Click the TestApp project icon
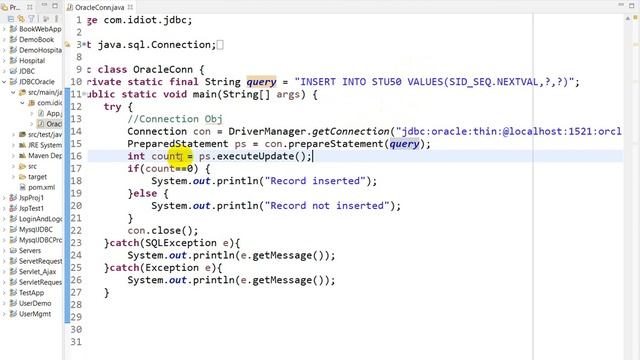 (13, 293)
